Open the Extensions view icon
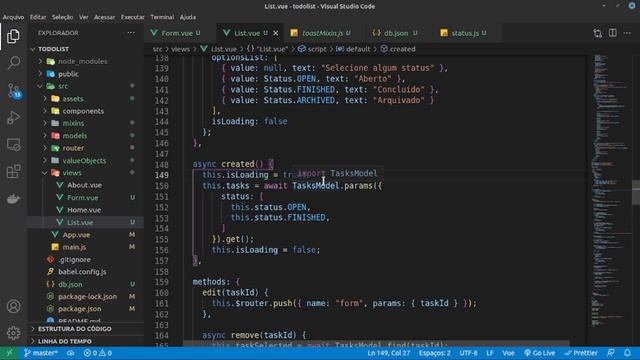This screenshot has height=360, width=640. coord(13,171)
